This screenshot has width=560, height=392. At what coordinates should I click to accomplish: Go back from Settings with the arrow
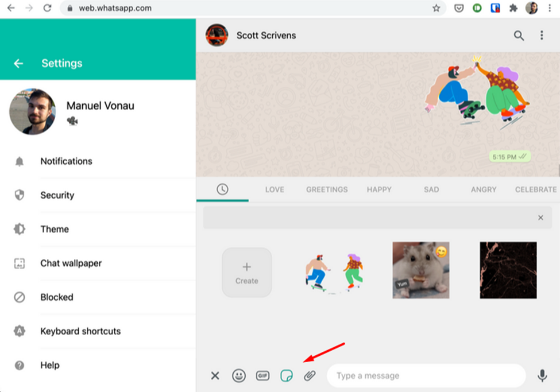pyautogui.click(x=18, y=64)
